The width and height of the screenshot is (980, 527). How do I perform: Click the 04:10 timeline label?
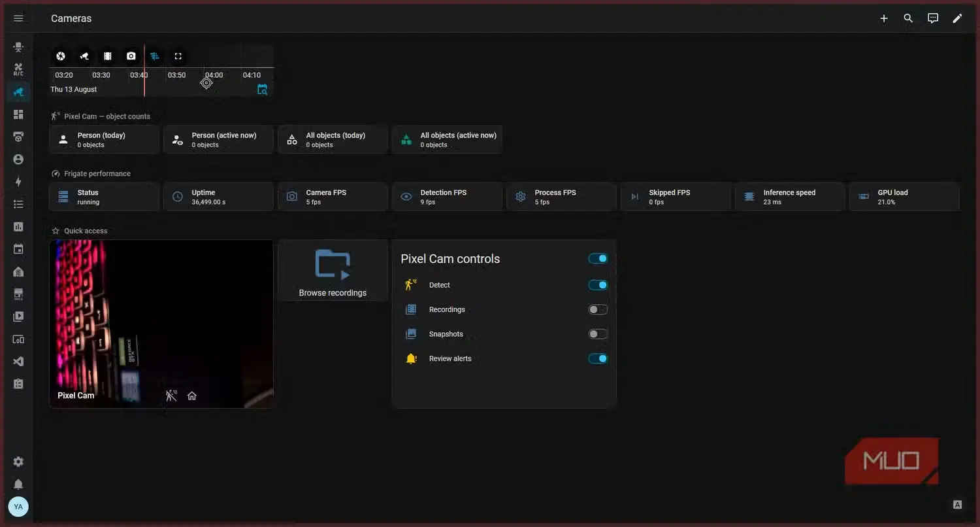point(252,75)
